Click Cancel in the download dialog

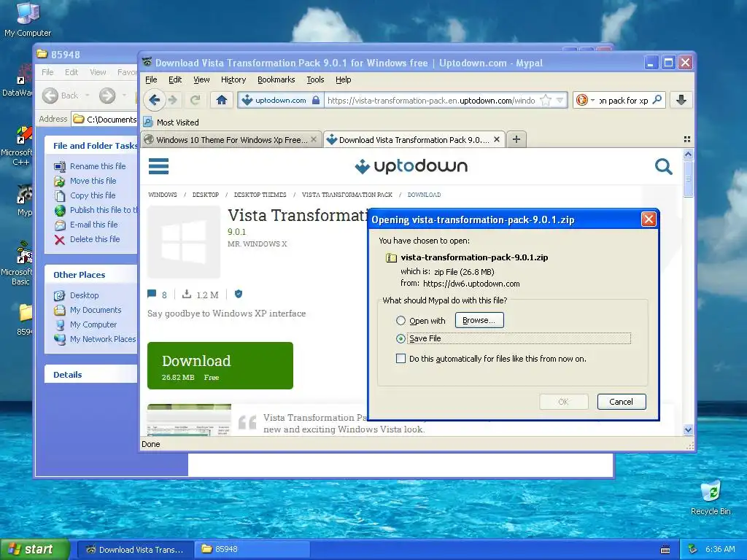[x=622, y=402]
